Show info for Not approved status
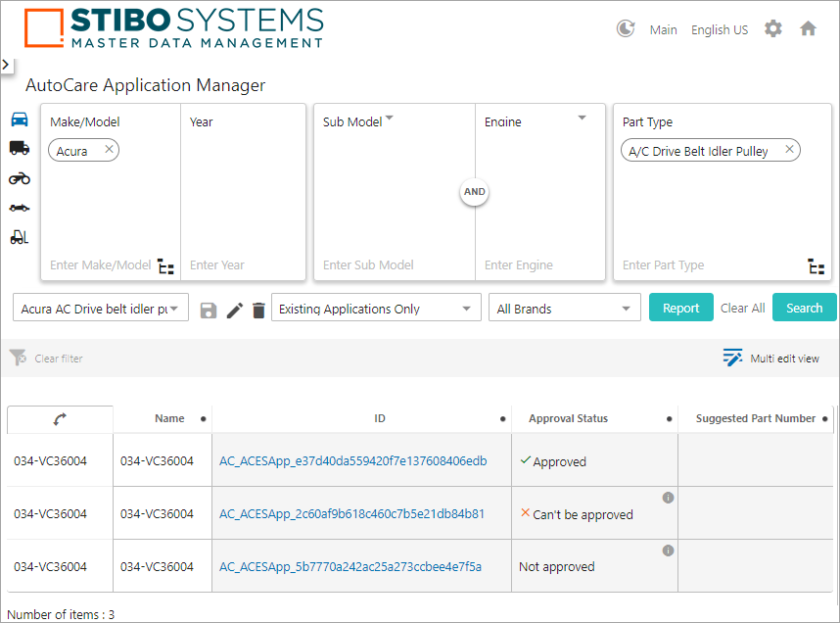Screen dimensions: 840x623 668,551
